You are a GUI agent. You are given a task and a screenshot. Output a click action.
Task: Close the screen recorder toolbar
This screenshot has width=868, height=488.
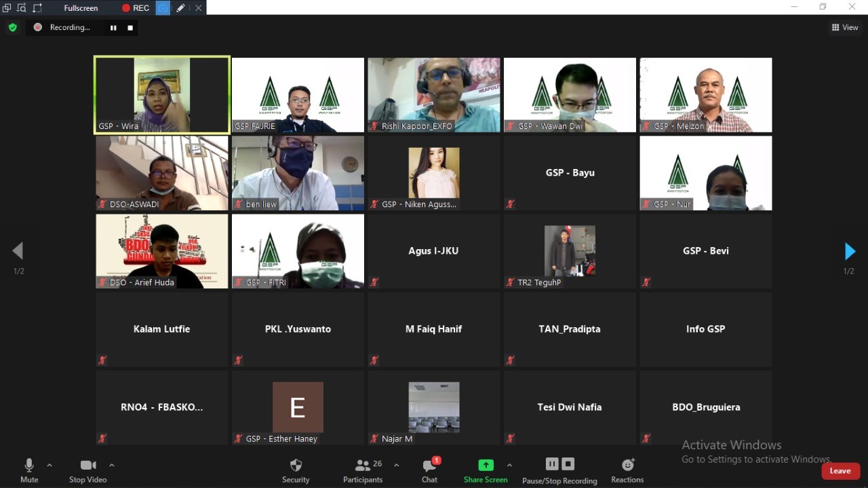[x=198, y=8]
